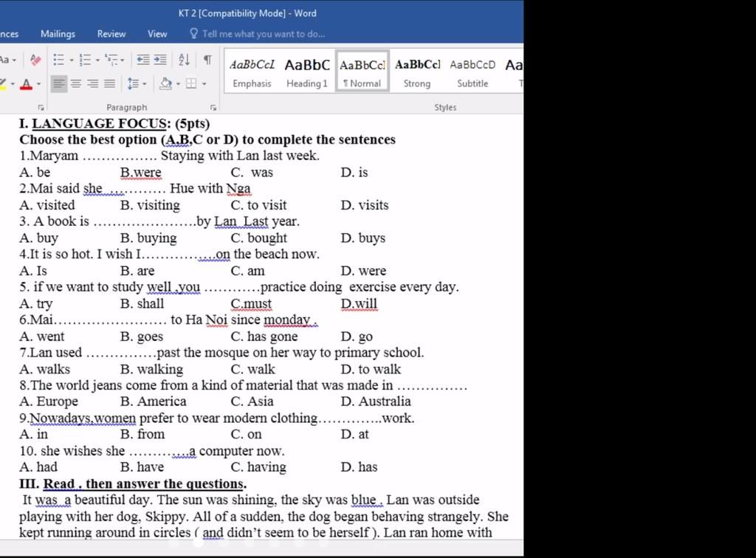The height and width of the screenshot is (558, 756).
Task: Toggle center alignment
Action: (x=76, y=84)
